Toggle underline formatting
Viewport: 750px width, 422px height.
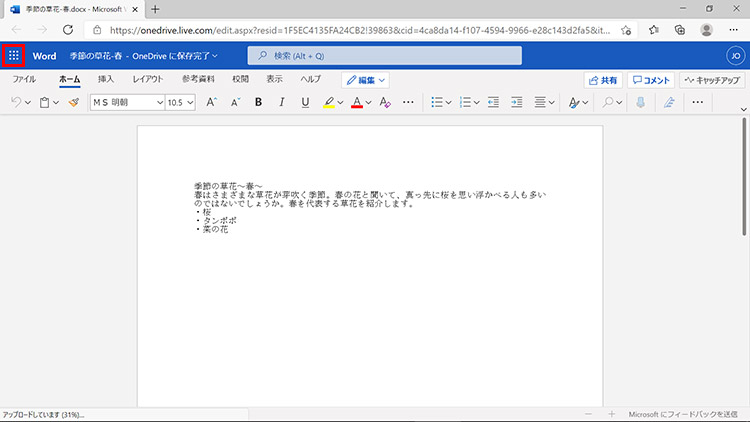tap(304, 102)
